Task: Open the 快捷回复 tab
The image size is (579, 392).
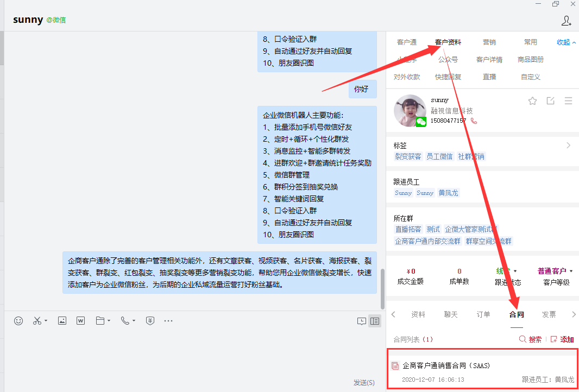Action: tap(448, 77)
